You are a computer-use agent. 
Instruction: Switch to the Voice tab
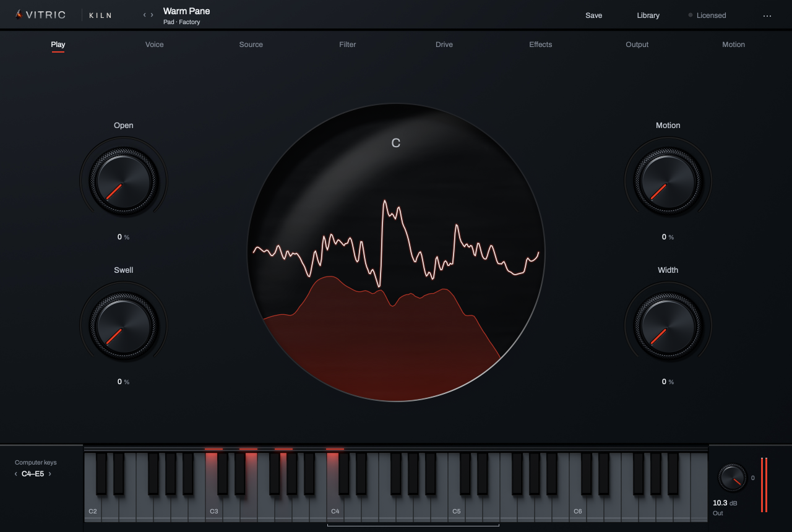click(155, 45)
